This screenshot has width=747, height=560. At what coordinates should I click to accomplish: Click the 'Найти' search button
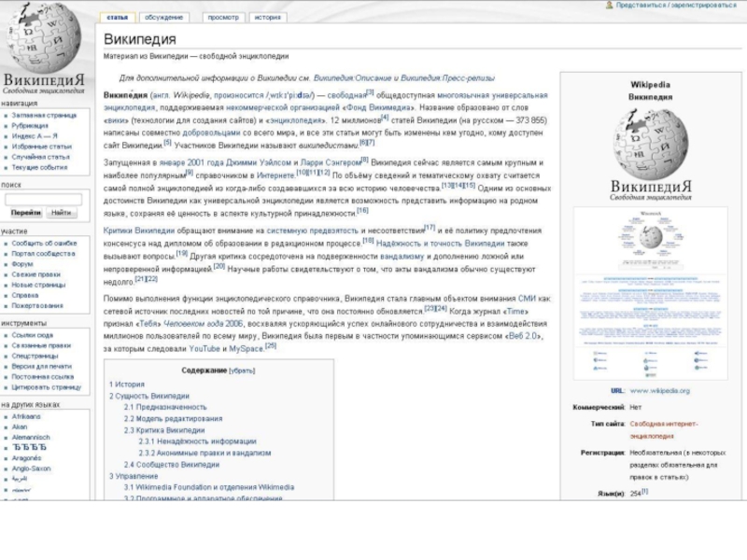pyautogui.click(x=61, y=213)
